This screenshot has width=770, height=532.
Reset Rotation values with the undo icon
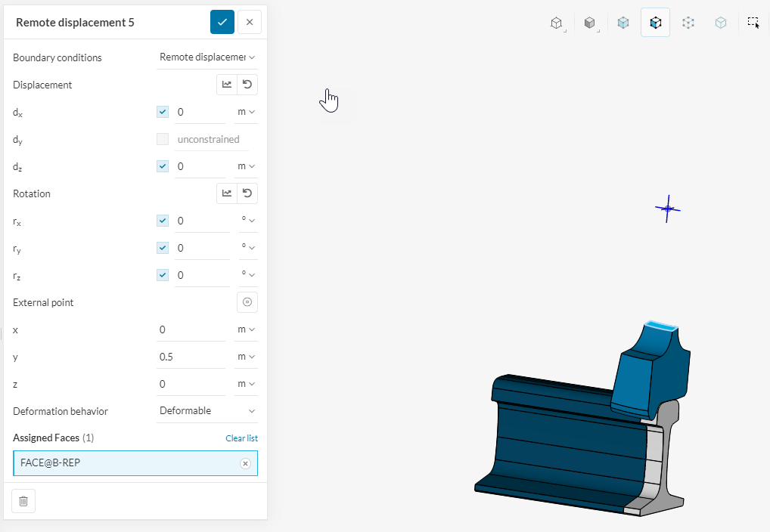point(247,193)
